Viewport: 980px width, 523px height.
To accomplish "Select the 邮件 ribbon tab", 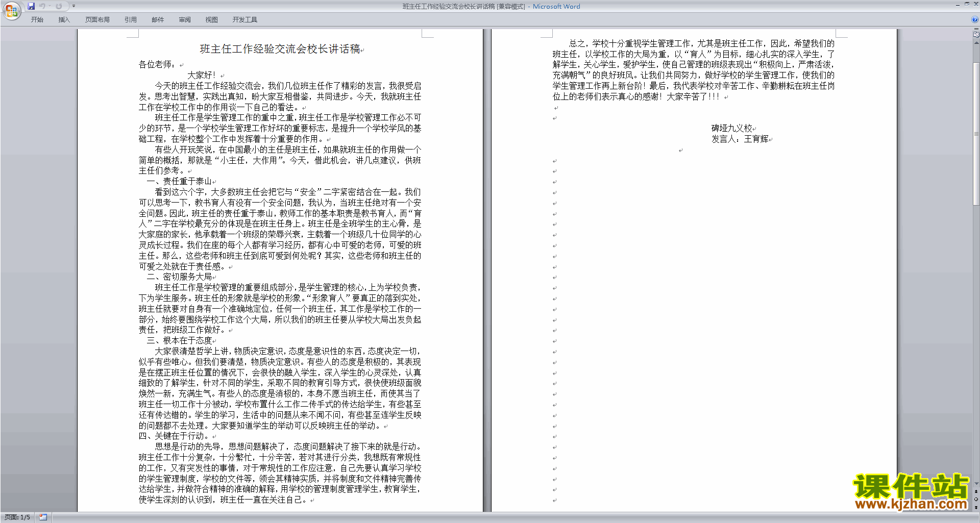I will pyautogui.click(x=158, y=20).
